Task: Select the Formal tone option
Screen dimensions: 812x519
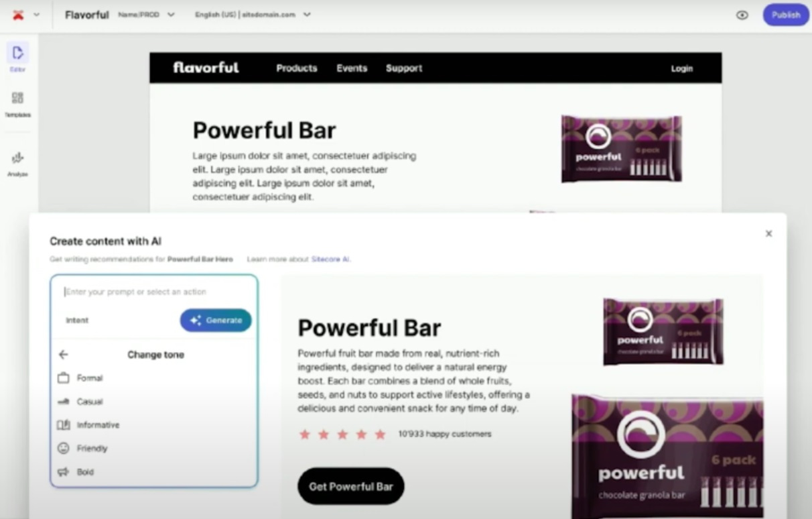Action: pos(153,378)
